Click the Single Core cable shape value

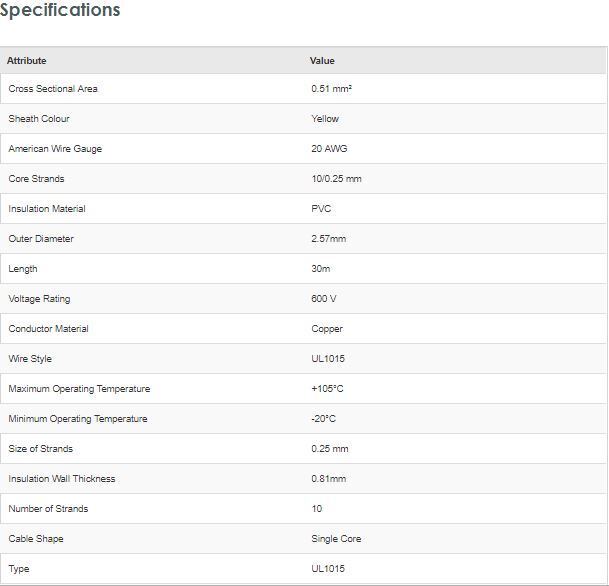336,539
